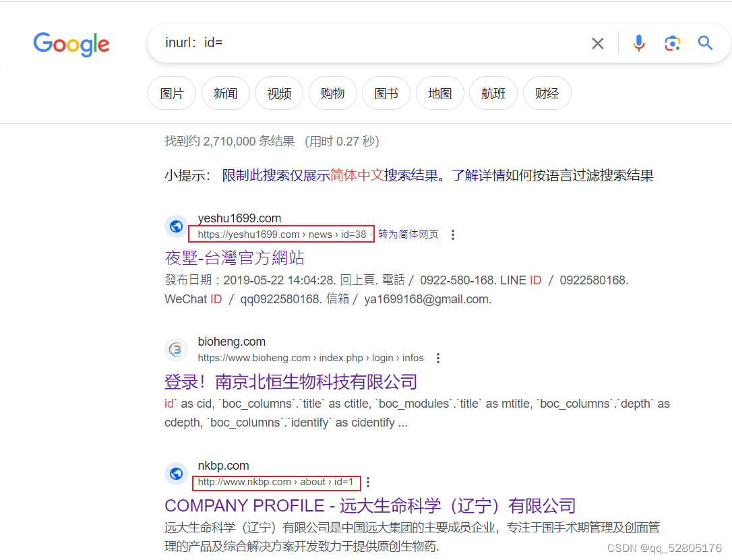732x560 pixels.
Task: Click the yeshu1699.com site name
Action: click(239, 218)
